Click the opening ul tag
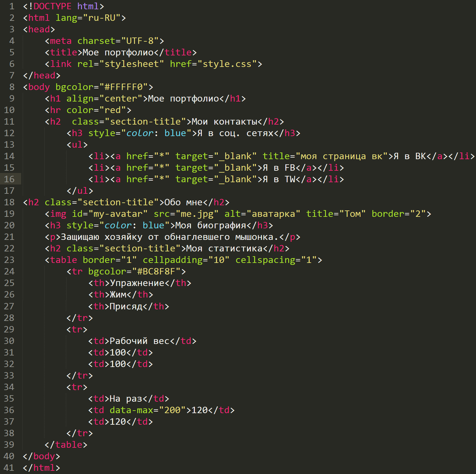Screen dimensions: 476x474 [x=77, y=145]
